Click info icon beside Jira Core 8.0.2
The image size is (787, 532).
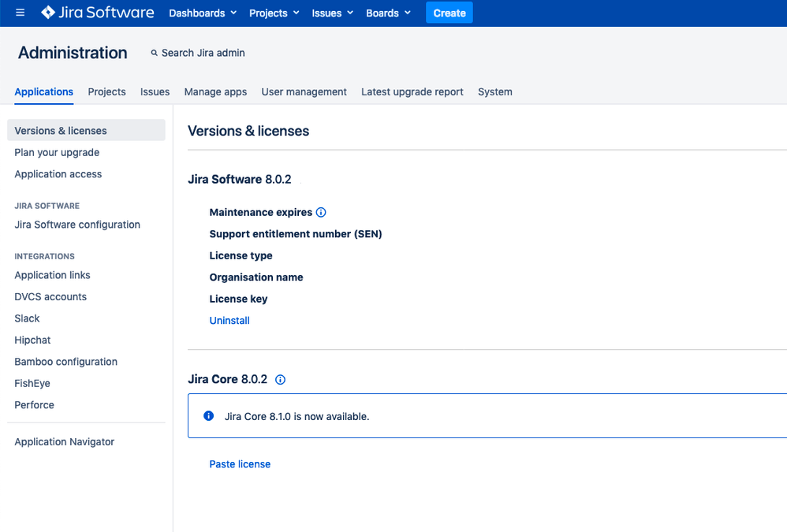coord(280,380)
